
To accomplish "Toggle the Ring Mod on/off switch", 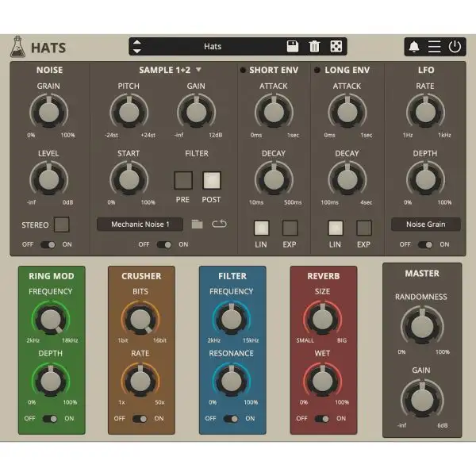I will pos(50,418).
